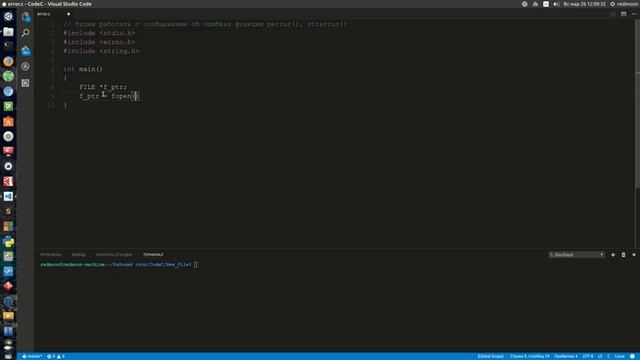
Task: Open the green Qt Creator launcher icon
Action: (8, 106)
